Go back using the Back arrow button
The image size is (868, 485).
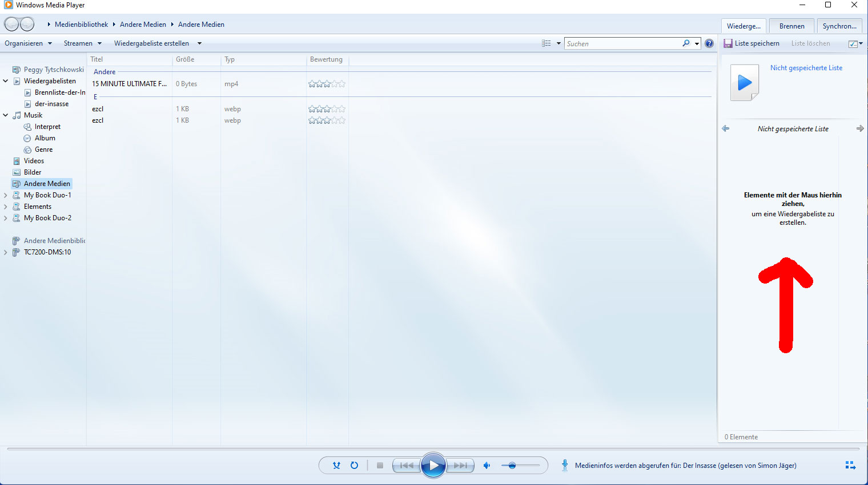(11, 24)
